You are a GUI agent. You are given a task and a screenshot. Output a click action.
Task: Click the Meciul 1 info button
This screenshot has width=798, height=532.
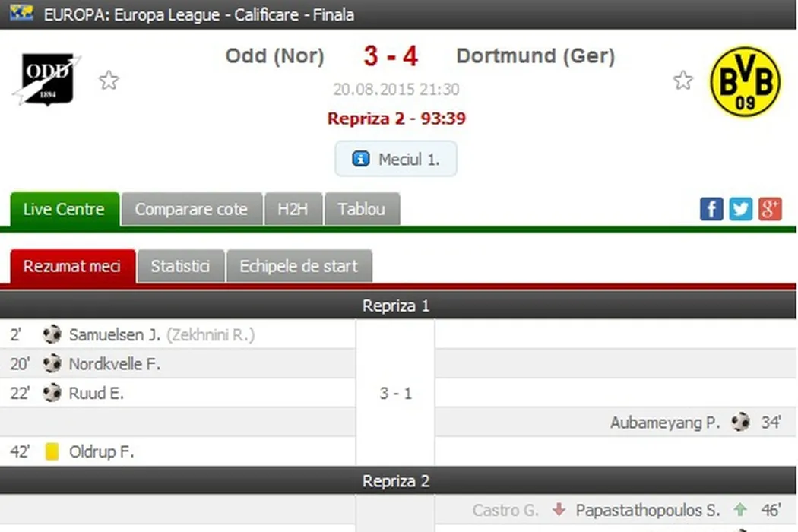(396, 160)
